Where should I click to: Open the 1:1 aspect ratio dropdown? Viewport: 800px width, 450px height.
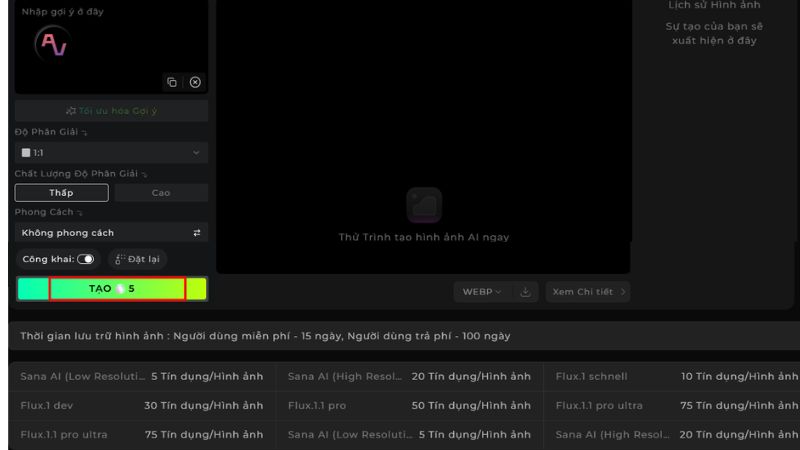pyautogui.click(x=111, y=153)
